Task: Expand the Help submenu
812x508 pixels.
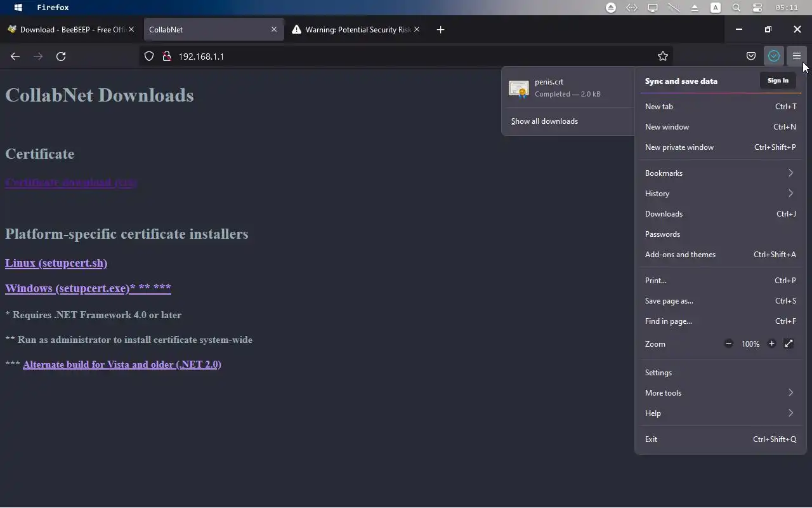Action: tap(721, 413)
